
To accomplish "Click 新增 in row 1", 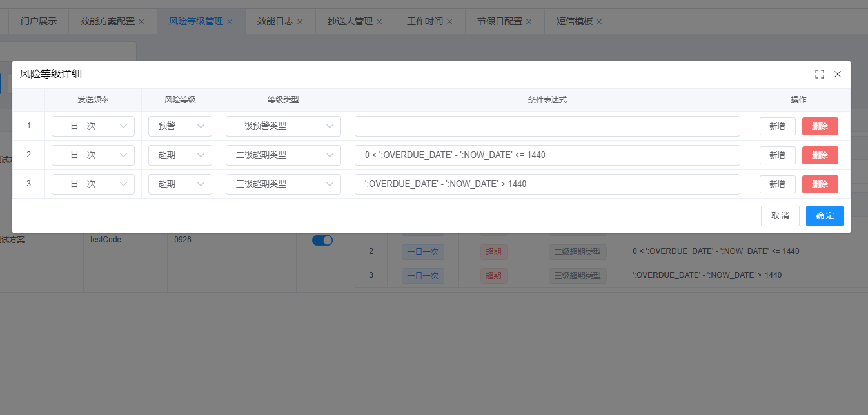I will coord(777,126).
